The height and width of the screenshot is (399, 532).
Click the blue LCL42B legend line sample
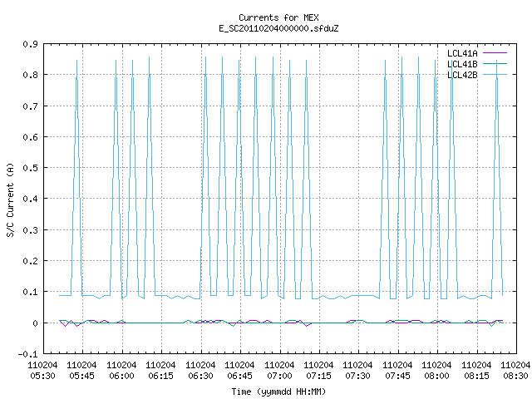click(x=495, y=75)
